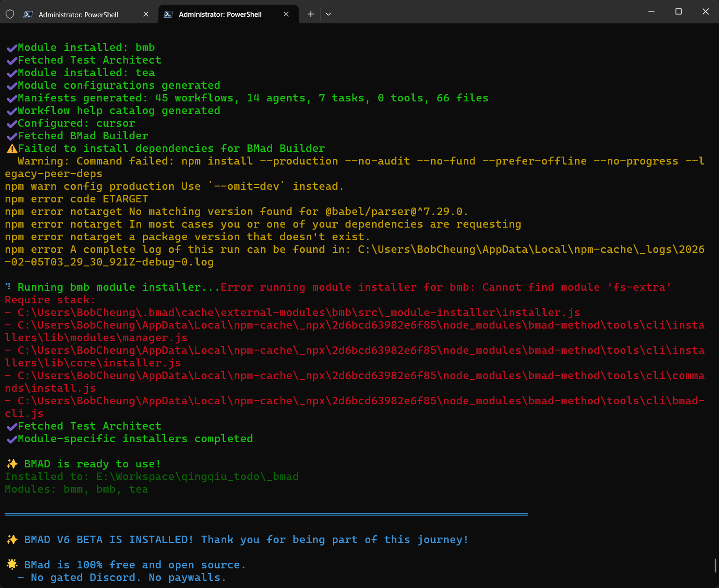Click the sparkle icon before 'BMAD V6 BETA IS INSTALLED!'
Viewport: 719px width, 588px height.
click(12, 540)
